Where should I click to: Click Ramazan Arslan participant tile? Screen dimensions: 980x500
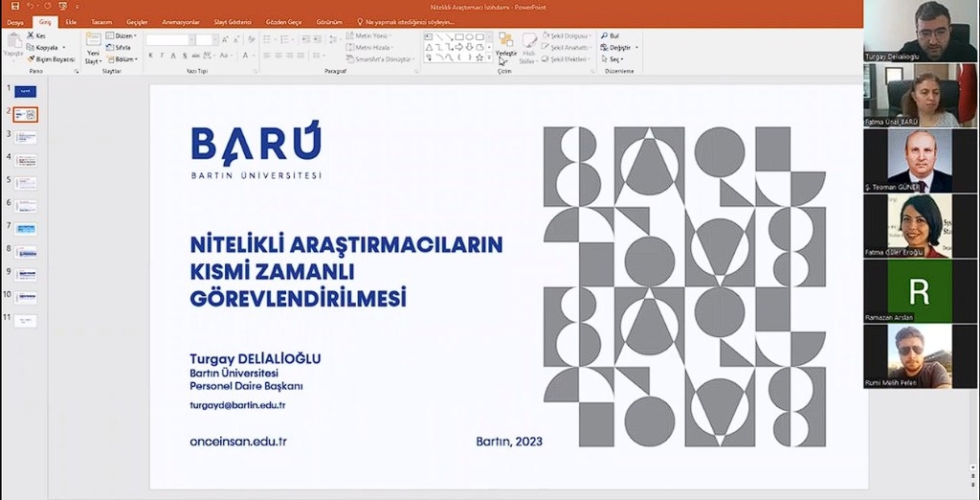[920, 291]
